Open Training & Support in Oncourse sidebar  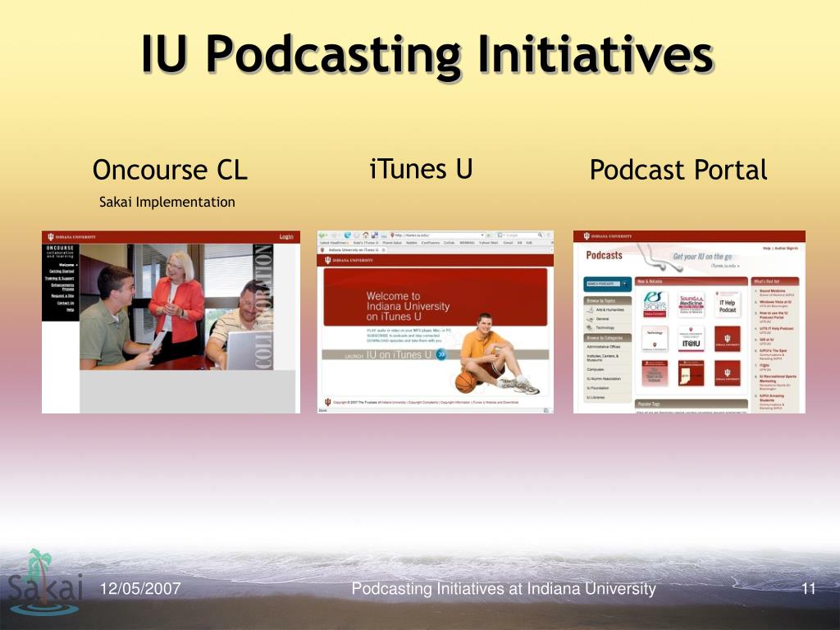pyautogui.click(x=59, y=279)
